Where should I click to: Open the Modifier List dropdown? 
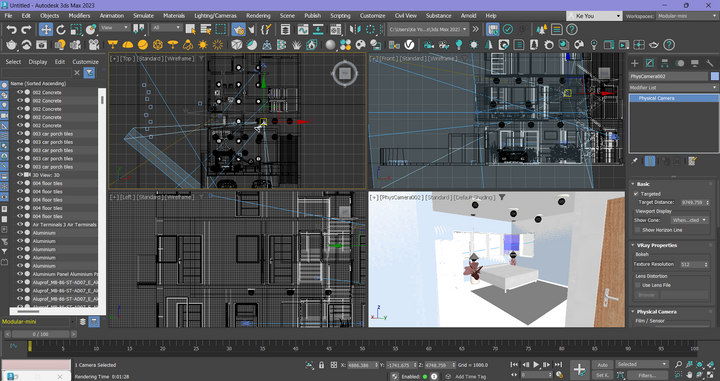(x=674, y=87)
